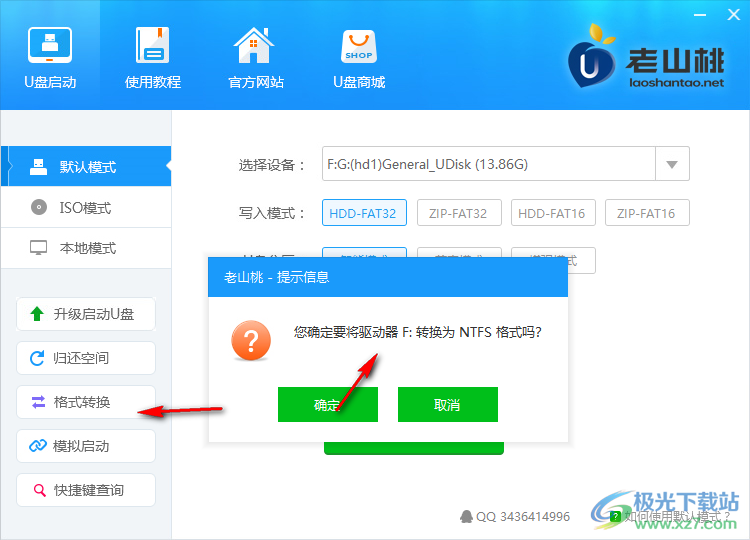Click the blue refresh icon by 归还空间
The height and width of the screenshot is (540, 750).
coord(37,358)
